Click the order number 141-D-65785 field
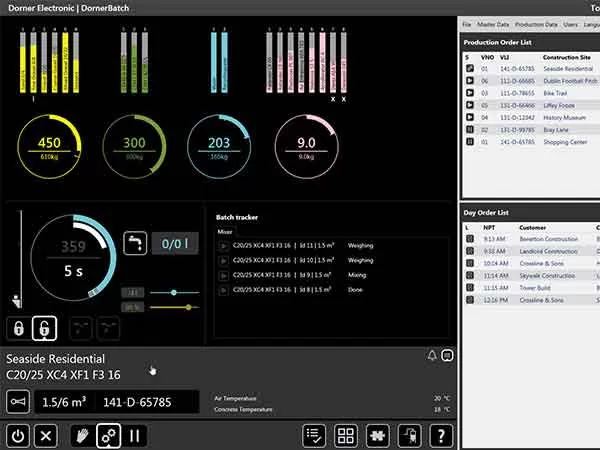The height and width of the screenshot is (450, 600). click(147, 402)
